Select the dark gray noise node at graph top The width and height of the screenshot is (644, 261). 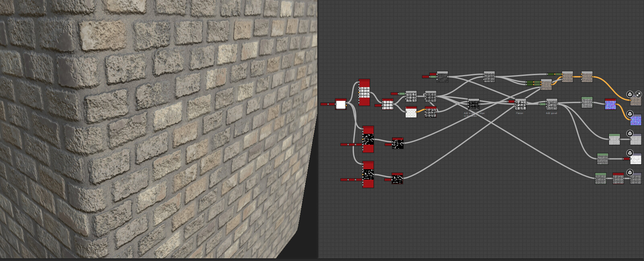pos(442,77)
